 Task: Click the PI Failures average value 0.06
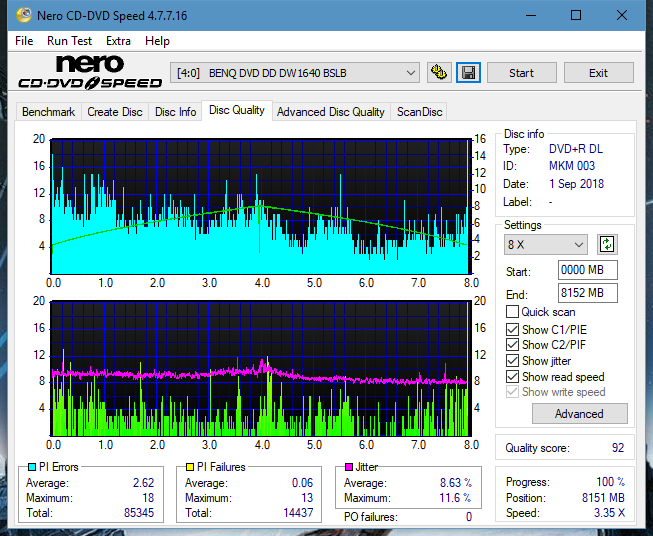(302, 483)
